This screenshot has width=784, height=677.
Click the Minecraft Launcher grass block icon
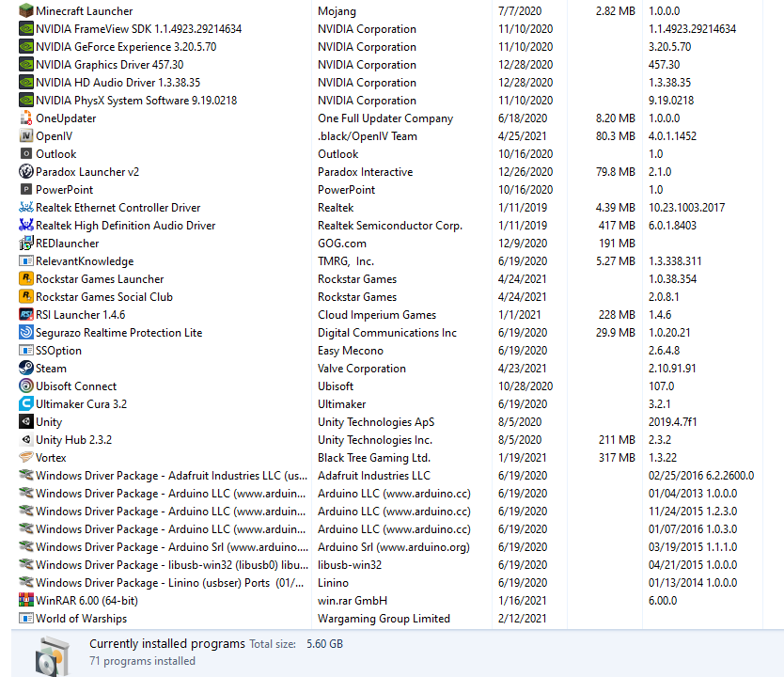(x=26, y=10)
